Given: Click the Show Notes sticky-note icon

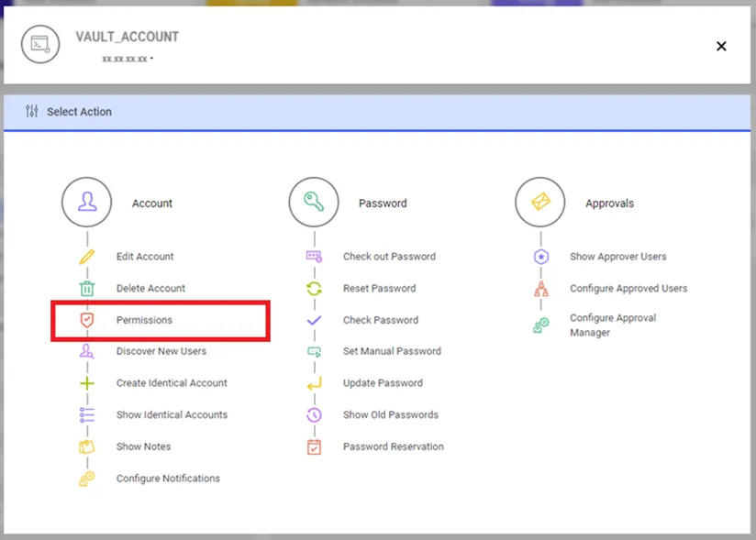Looking at the screenshot, I should coord(87,447).
